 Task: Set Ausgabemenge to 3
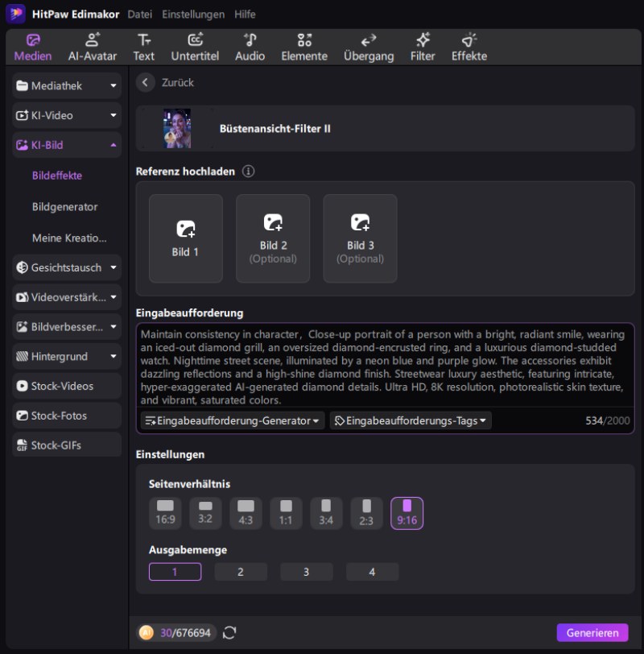click(x=306, y=572)
